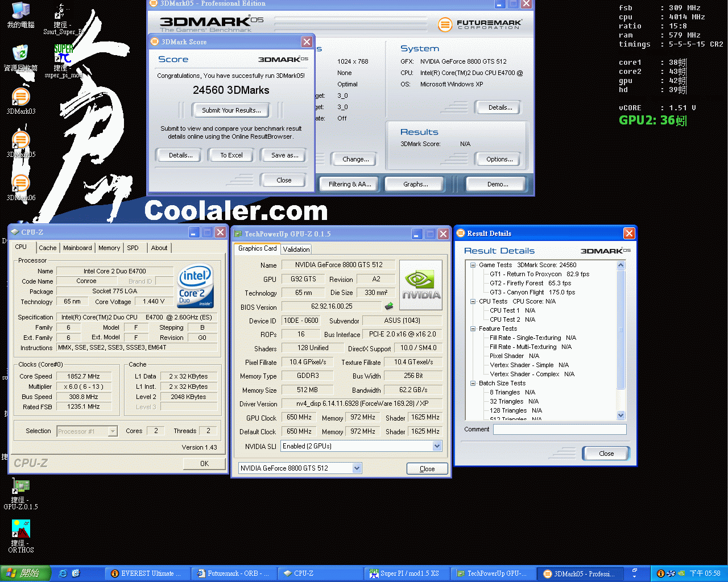Select GT3 - Canyon Flight result row
Viewport: 728px width, 582px height.
click(x=532, y=292)
